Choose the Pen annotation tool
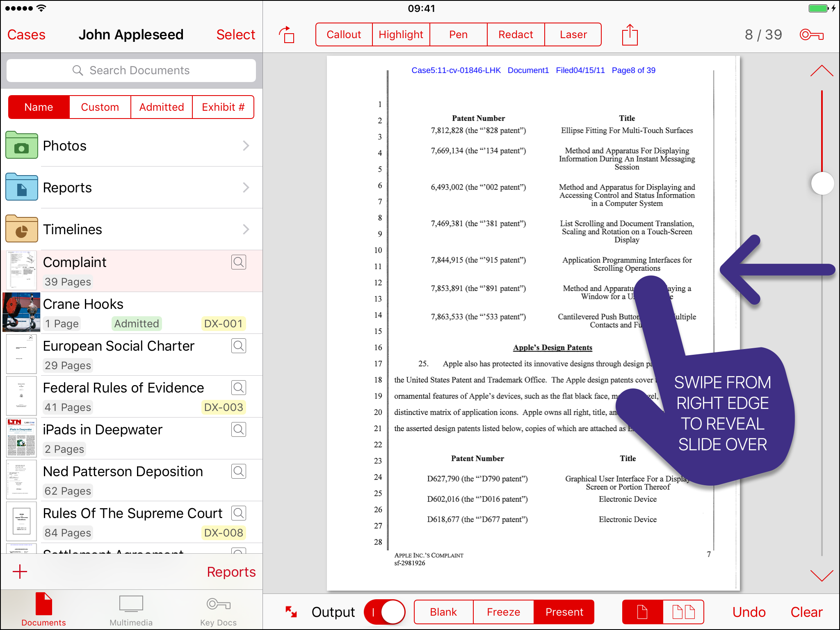This screenshot has height=630, width=840. pos(459,34)
